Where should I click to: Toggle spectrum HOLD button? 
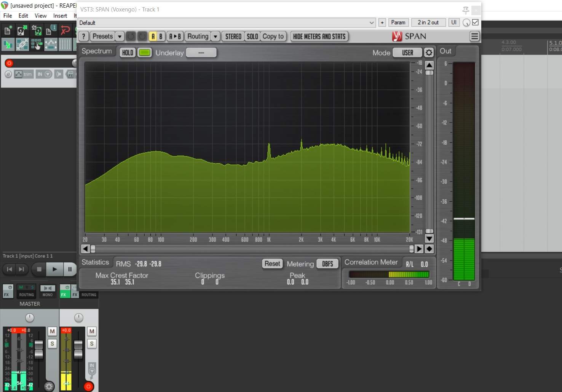click(x=128, y=53)
